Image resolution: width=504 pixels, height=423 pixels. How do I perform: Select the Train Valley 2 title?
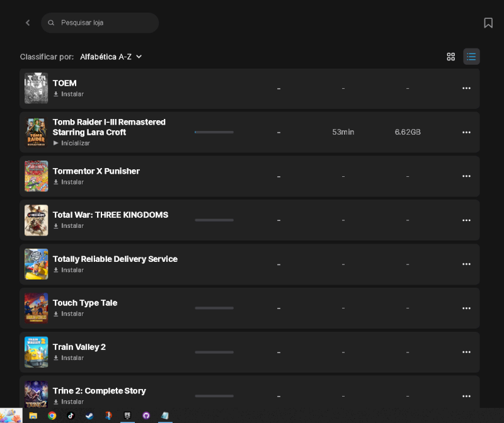pyautogui.click(x=79, y=347)
